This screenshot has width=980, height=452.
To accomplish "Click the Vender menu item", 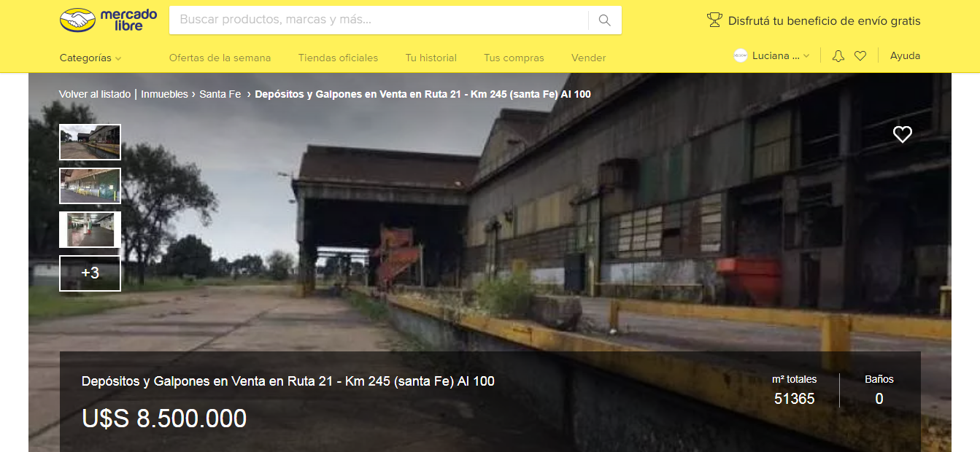I will click(588, 58).
